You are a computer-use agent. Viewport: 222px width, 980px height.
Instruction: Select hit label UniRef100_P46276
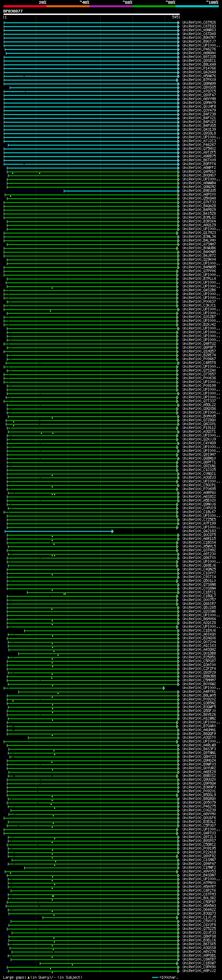pos(199,49)
